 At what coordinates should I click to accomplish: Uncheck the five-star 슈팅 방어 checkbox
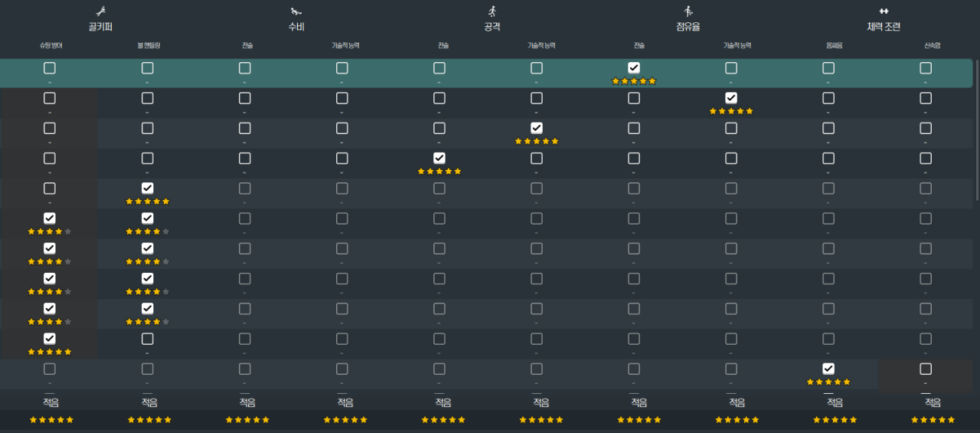pos(50,339)
